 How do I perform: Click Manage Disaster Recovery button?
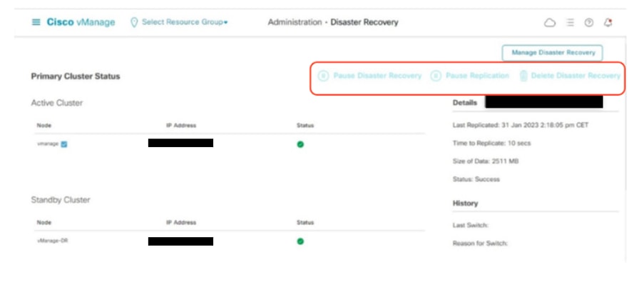pyautogui.click(x=553, y=53)
